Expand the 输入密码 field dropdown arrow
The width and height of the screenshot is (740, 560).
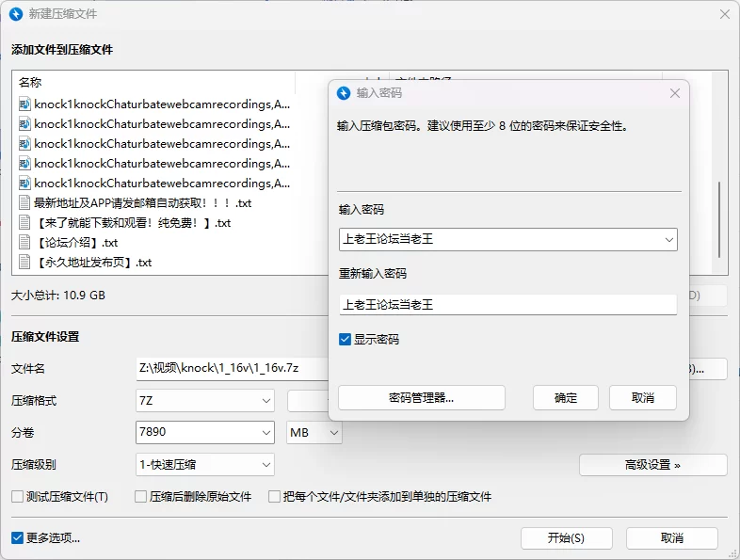668,240
